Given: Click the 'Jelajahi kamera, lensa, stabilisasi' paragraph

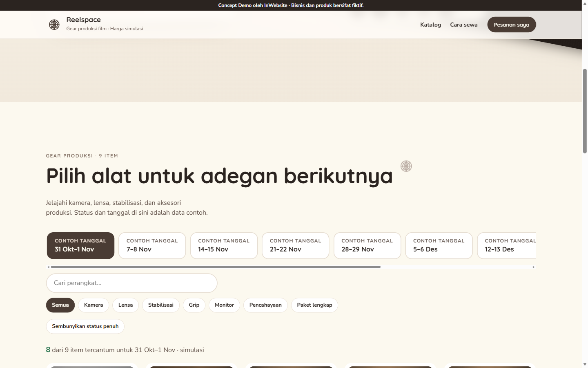Looking at the screenshot, I should coord(127,208).
